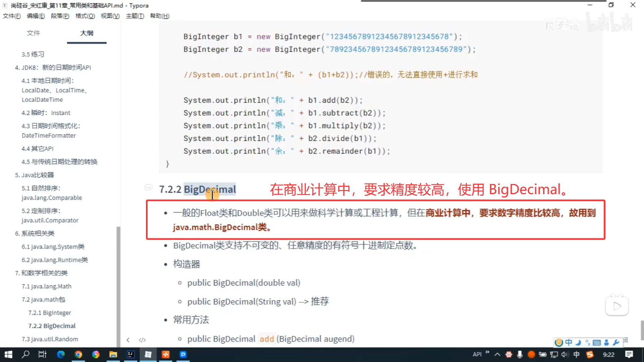The image size is (644, 362).
Task: Expand the hidden system tray icons chevron
Action: pos(497,354)
